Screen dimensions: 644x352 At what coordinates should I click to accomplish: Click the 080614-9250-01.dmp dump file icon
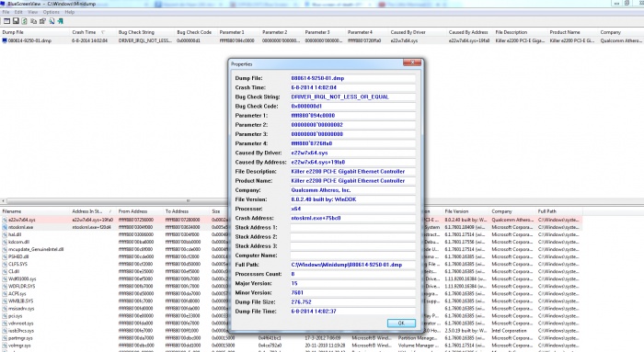click(x=5, y=40)
